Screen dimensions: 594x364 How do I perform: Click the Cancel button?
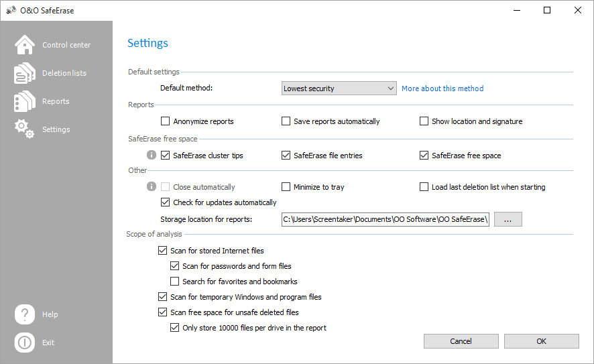pos(461,341)
